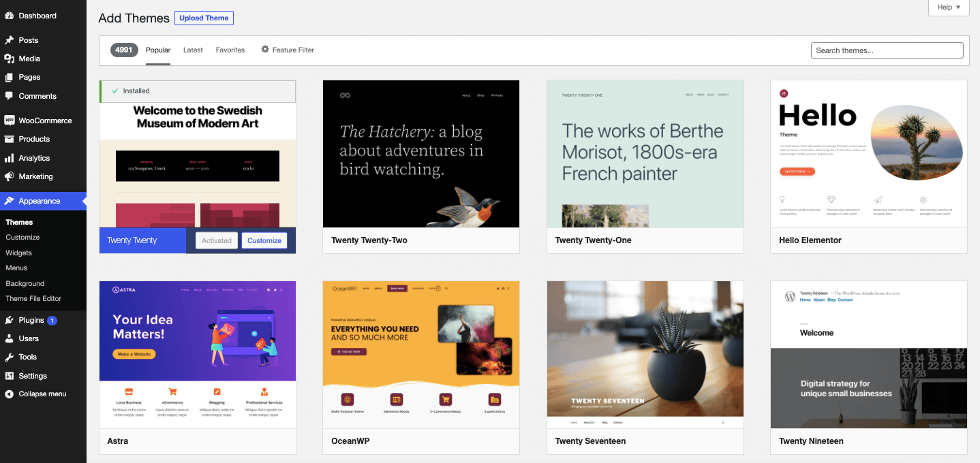Open the Feature Filter panel
Viewport: 980px width, 463px height.
click(x=288, y=50)
